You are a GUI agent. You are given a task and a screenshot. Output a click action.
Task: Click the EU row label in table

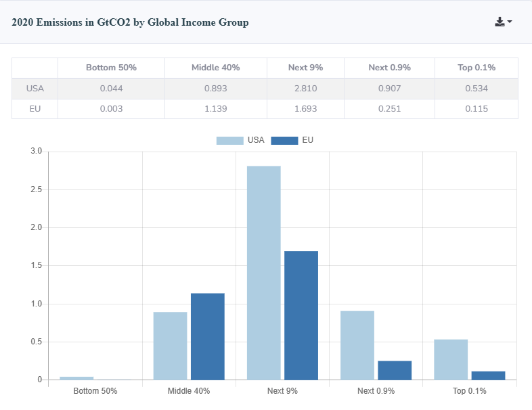click(x=35, y=109)
